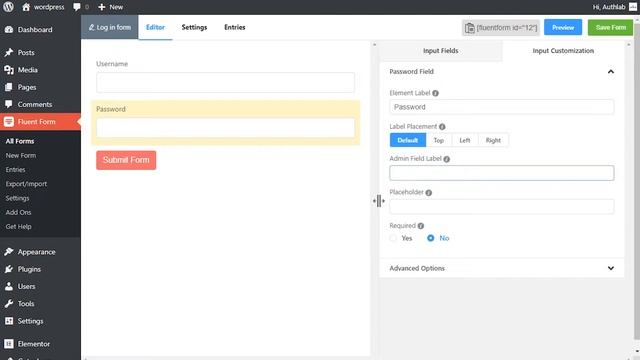Click the Log in form title
The height and width of the screenshot is (360, 640).
pyautogui.click(x=114, y=27)
